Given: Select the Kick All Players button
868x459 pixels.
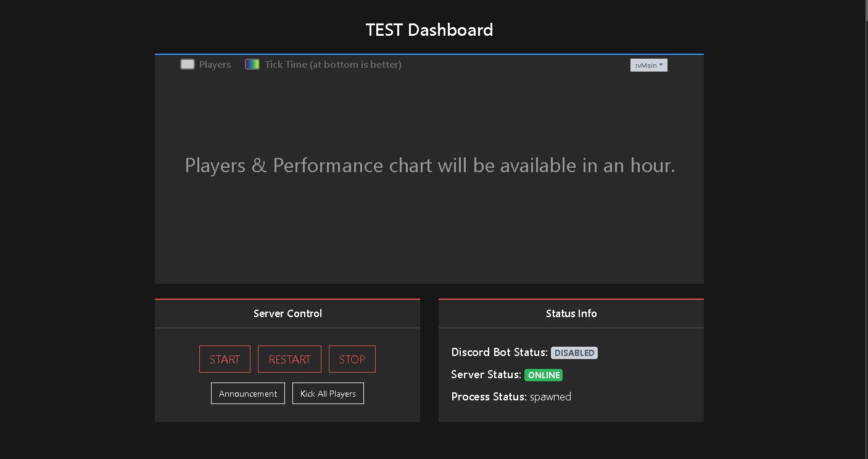Looking at the screenshot, I should [328, 394].
